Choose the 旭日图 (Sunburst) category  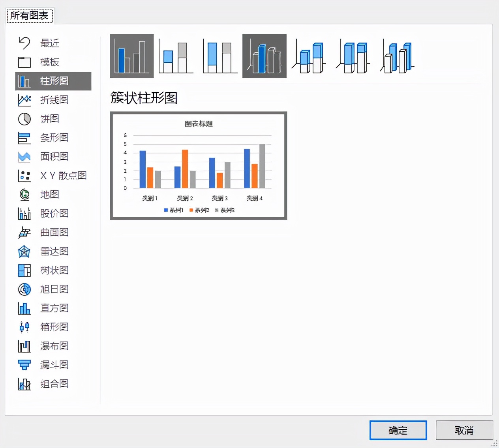coord(54,289)
